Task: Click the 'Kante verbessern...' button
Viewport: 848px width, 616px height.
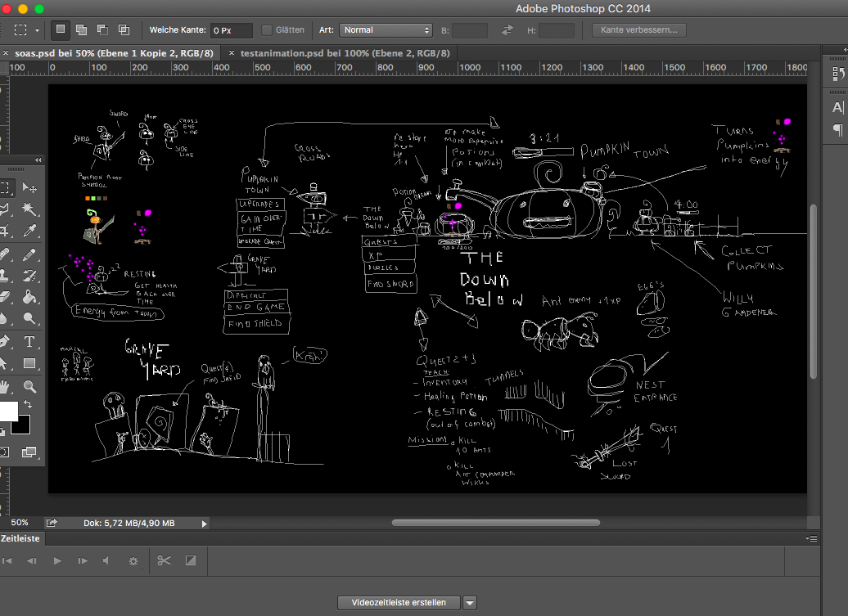Action: pyautogui.click(x=638, y=30)
